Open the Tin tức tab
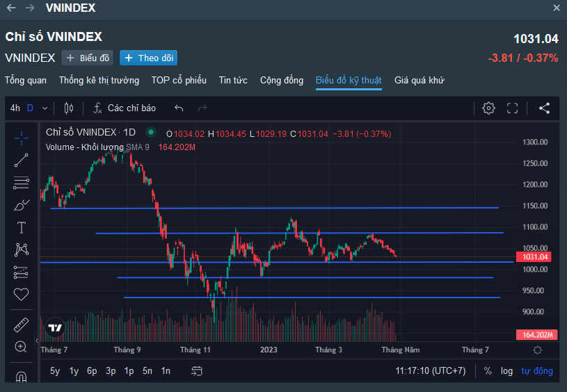567x392 pixels. (233, 80)
